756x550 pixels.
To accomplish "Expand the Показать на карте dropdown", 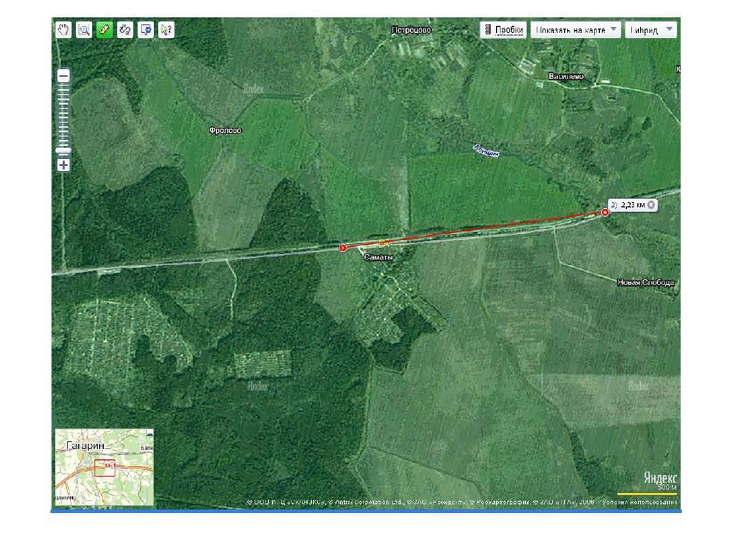I will (575, 30).
